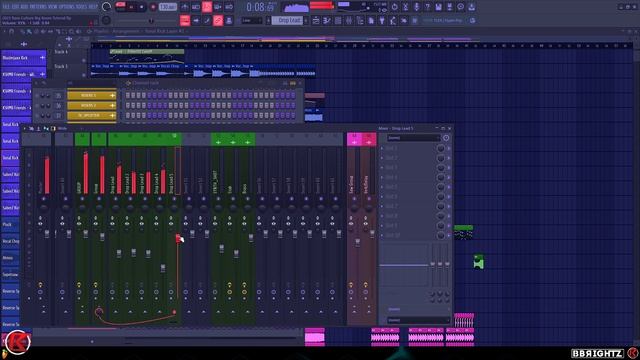This screenshot has width=640, height=360.
Task: Click the plug-shaped plugin picker icon
Action: pos(382,20)
